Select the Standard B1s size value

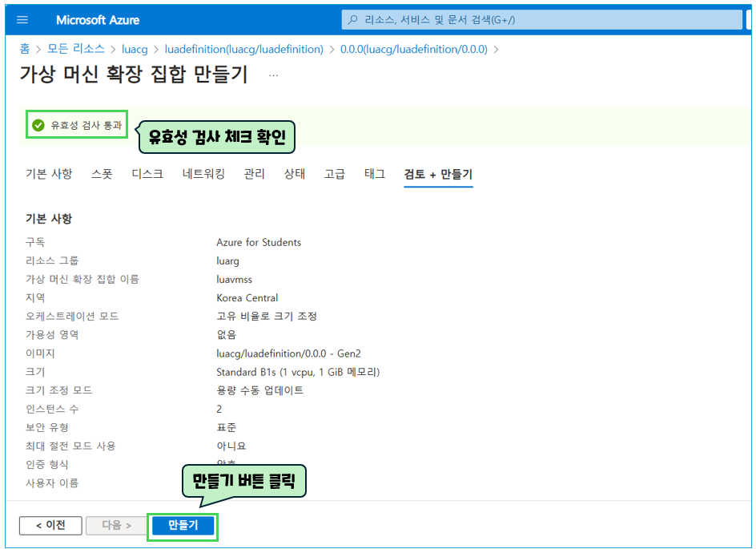tap(298, 372)
